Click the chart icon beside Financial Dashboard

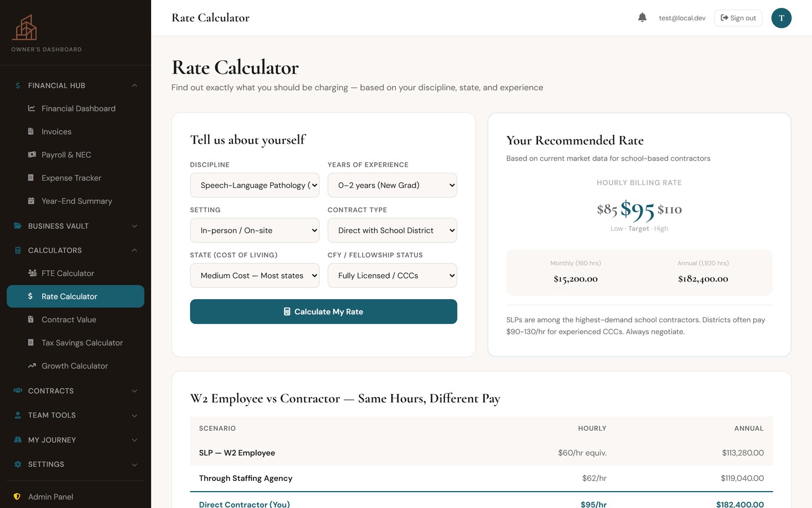coord(32,108)
